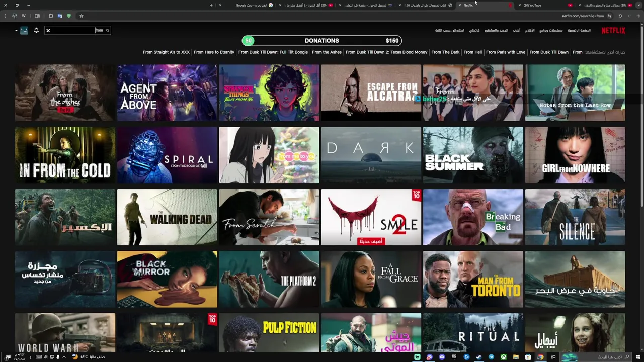Open الأفلام nav link

click(x=530, y=30)
